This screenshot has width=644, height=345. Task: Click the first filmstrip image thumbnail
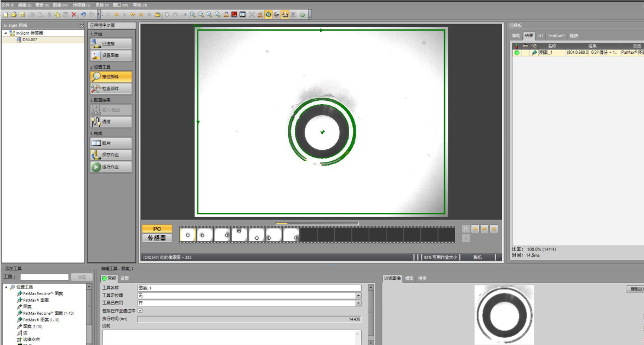(x=187, y=235)
